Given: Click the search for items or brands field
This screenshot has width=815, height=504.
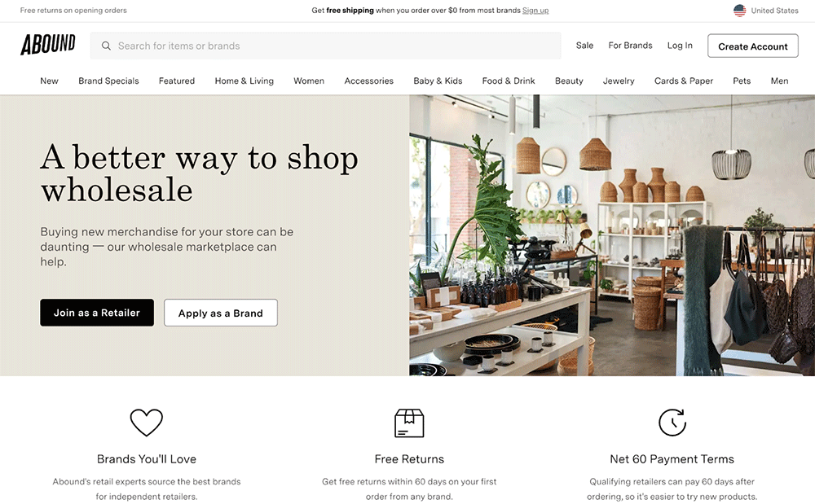Looking at the screenshot, I should (325, 46).
